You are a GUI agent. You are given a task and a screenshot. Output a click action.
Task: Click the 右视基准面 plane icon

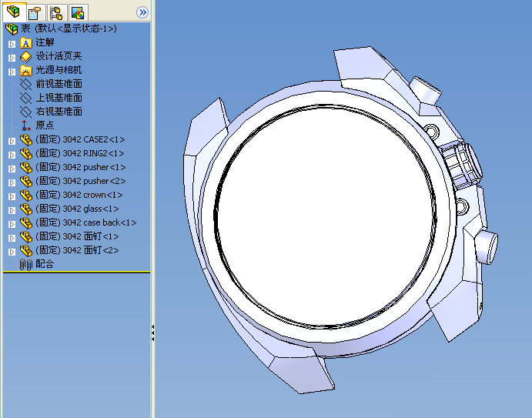[x=25, y=112]
